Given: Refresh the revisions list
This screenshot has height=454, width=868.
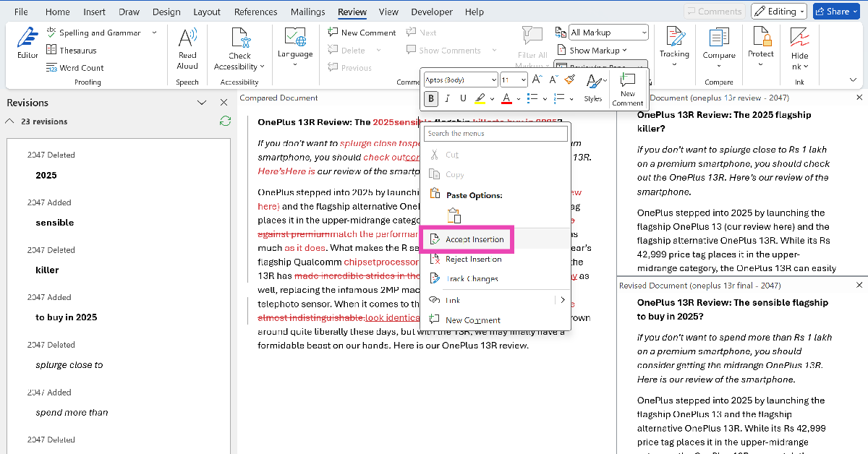Looking at the screenshot, I should tap(226, 121).
